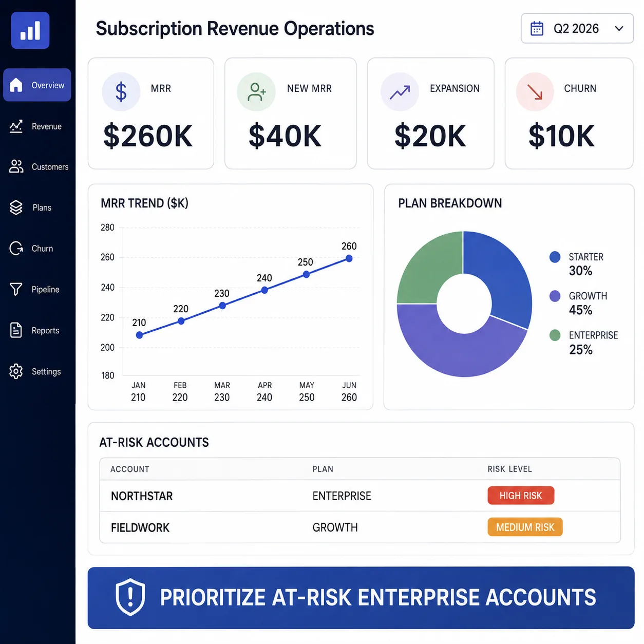Click the $20K Expansion value
The height and width of the screenshot is (644, 644).
(x=430, y=136)
